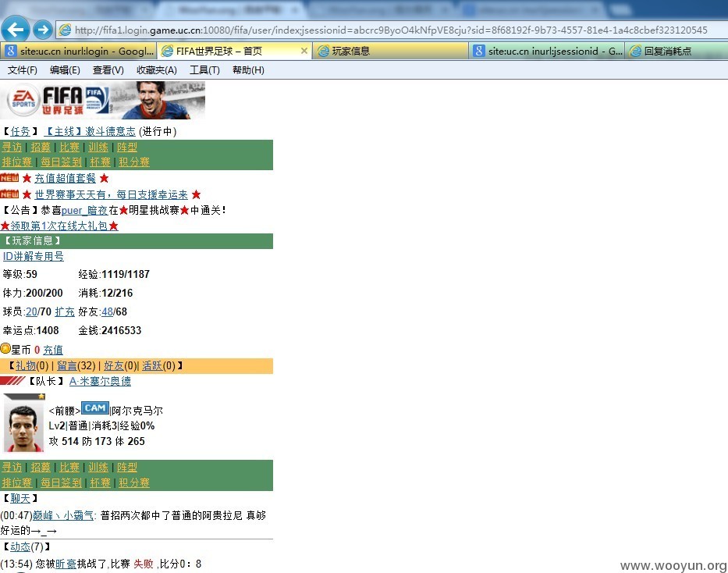Switch to the 回复消耗点 tab

[x=677, y=51]
